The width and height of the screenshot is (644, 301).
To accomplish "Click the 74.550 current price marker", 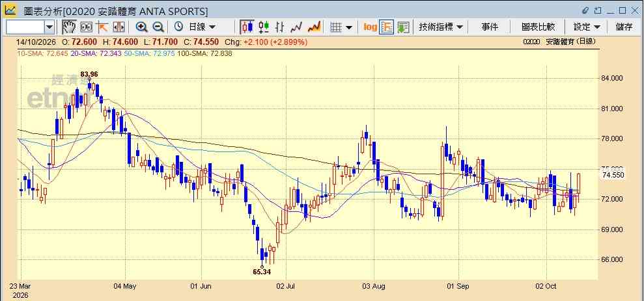I will coord(613,175).
